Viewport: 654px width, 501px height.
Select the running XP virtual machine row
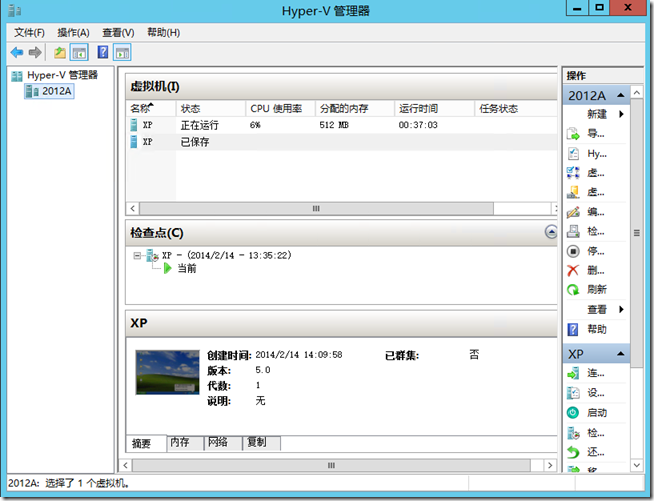pos(341,125)
